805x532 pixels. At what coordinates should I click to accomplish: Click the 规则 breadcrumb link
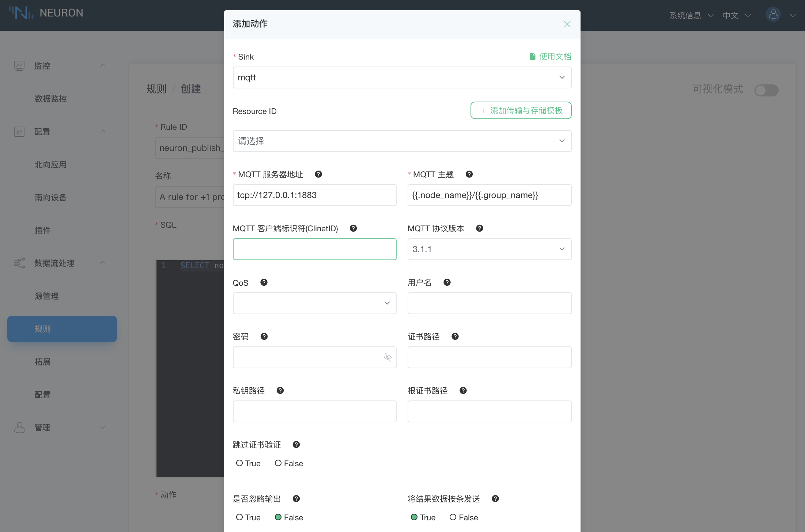[x=156, y=89]
